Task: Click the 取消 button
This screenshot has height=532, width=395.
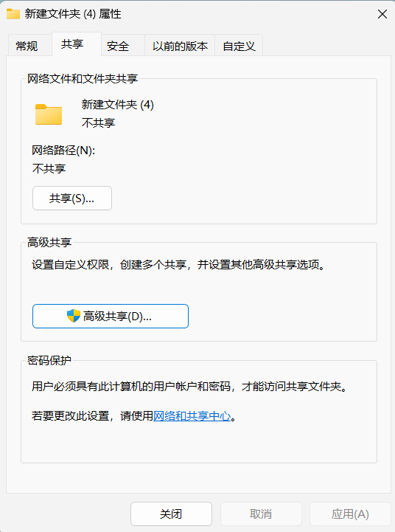Action: click(261, 514)
